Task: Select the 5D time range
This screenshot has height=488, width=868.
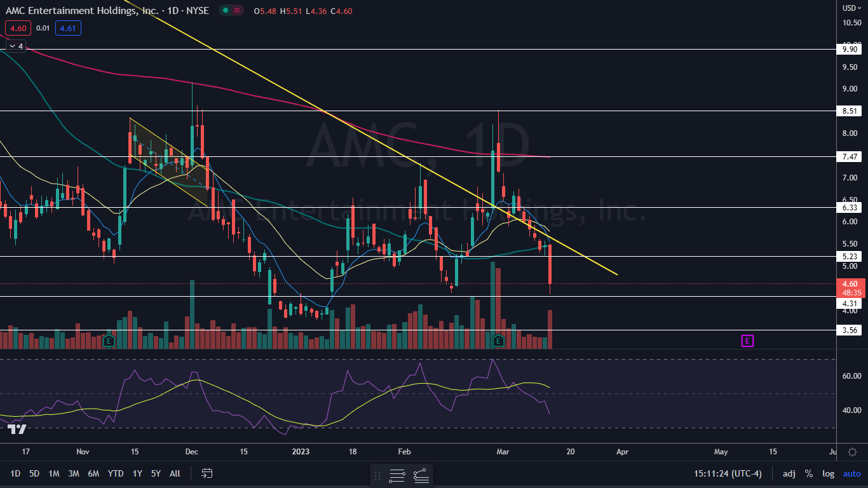Action: (34, 473)
